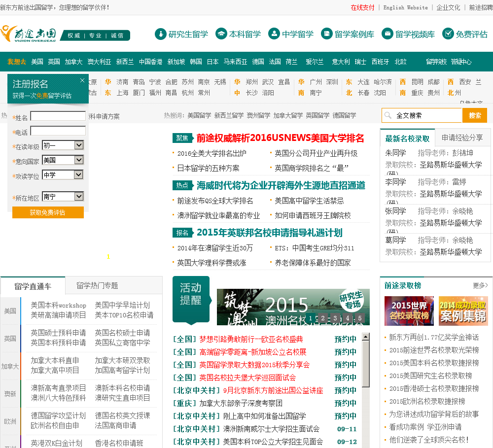Click the 研究生留学 graduate cap icon
This screenshot has height=448, width=493.
pos(160,34)
